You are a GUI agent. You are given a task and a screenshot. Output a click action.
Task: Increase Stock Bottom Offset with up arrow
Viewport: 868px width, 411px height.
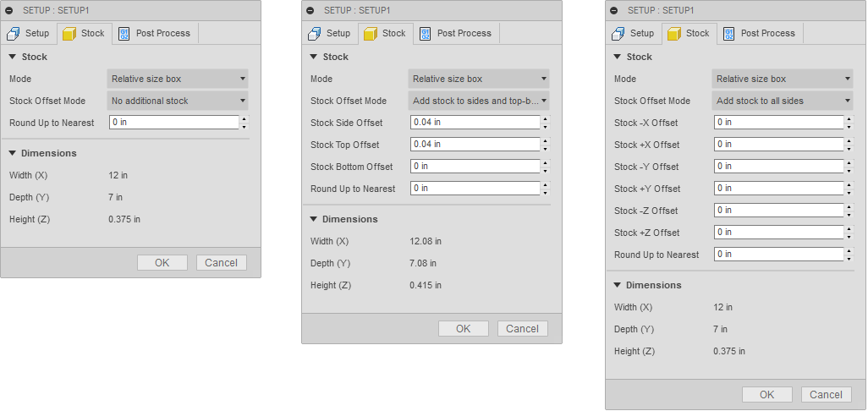click(x=546, y=162)
